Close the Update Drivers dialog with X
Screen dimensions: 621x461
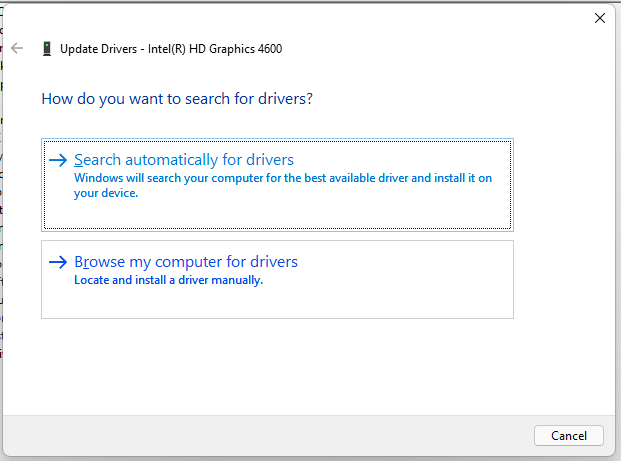click(599, 18)
